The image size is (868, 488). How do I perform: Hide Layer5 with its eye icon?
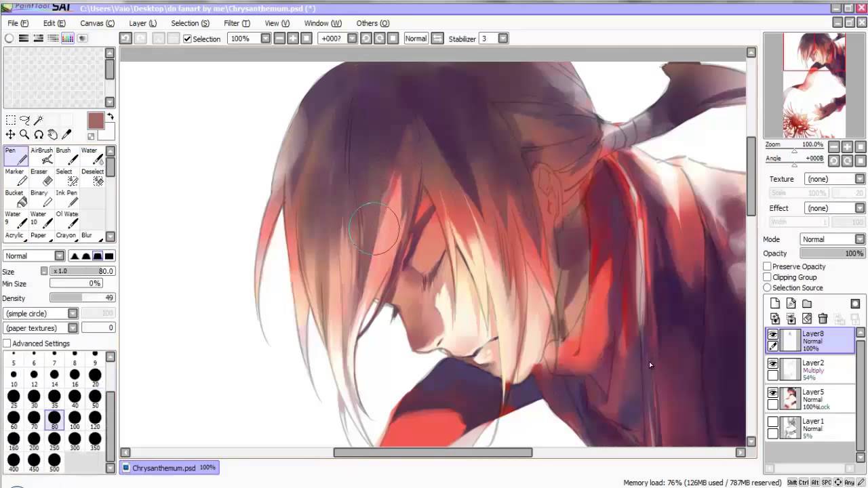pos(773,393)
